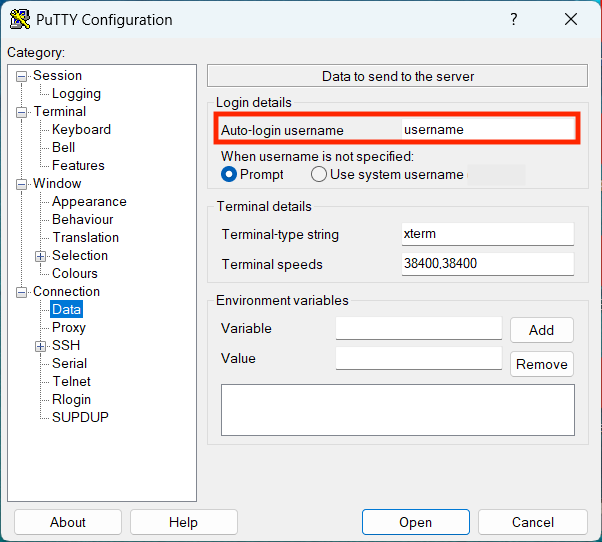Screen dimensions: 602x542
Task: Collapse the Session tree node
Action: [22, 76]
